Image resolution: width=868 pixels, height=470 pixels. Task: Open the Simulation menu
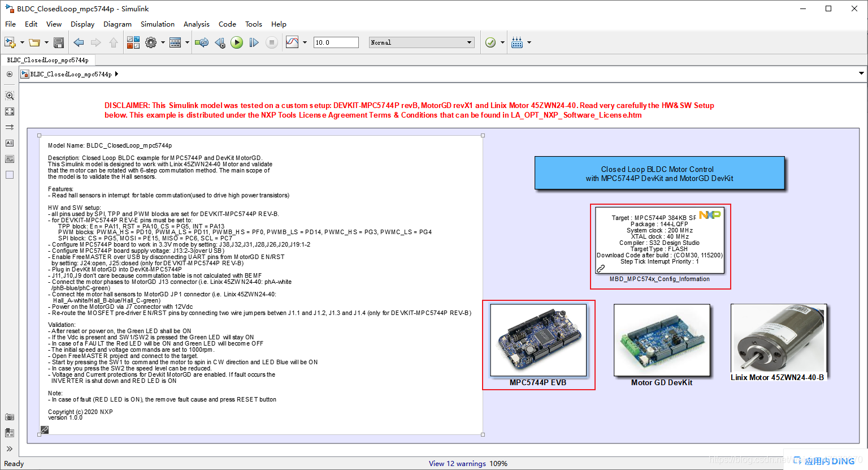pos(157,24)
